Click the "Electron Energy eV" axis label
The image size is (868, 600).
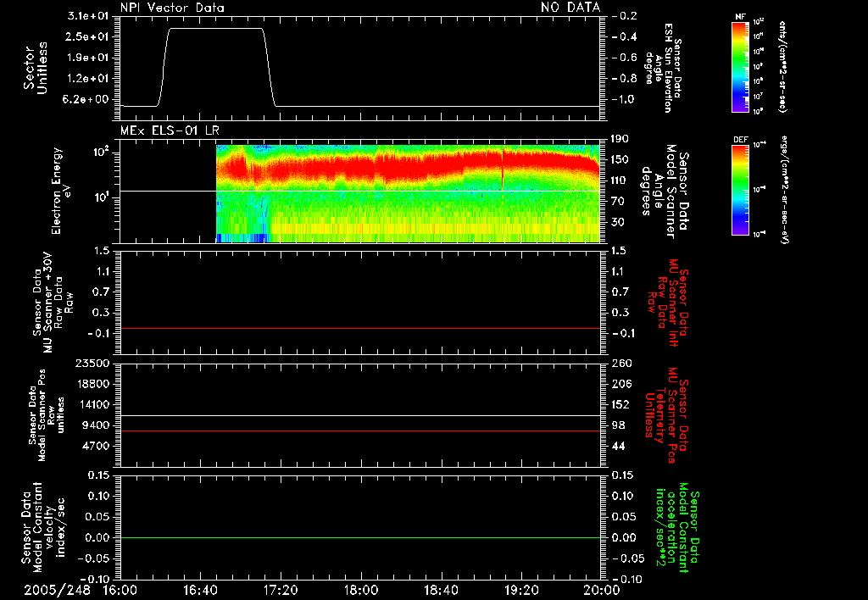[x=62, y=191]
